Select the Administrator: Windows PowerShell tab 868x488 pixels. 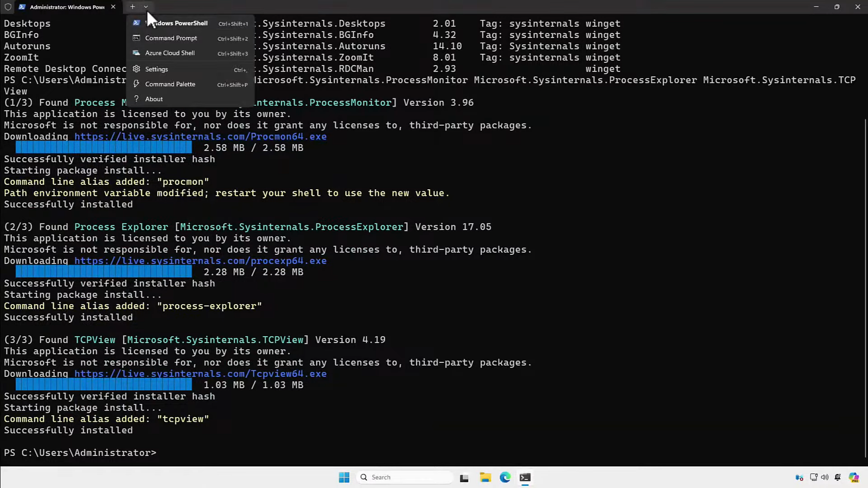pos(64,7)
